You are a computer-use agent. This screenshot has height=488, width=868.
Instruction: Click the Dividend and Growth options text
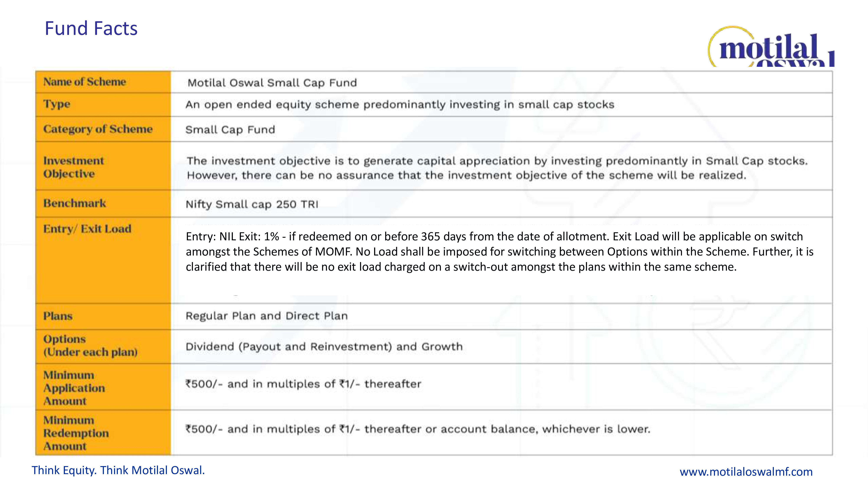click(324, 347)
